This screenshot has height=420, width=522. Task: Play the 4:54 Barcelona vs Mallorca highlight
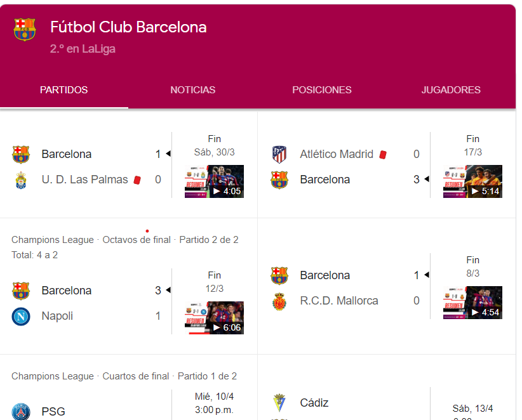[x=472, y=302]
